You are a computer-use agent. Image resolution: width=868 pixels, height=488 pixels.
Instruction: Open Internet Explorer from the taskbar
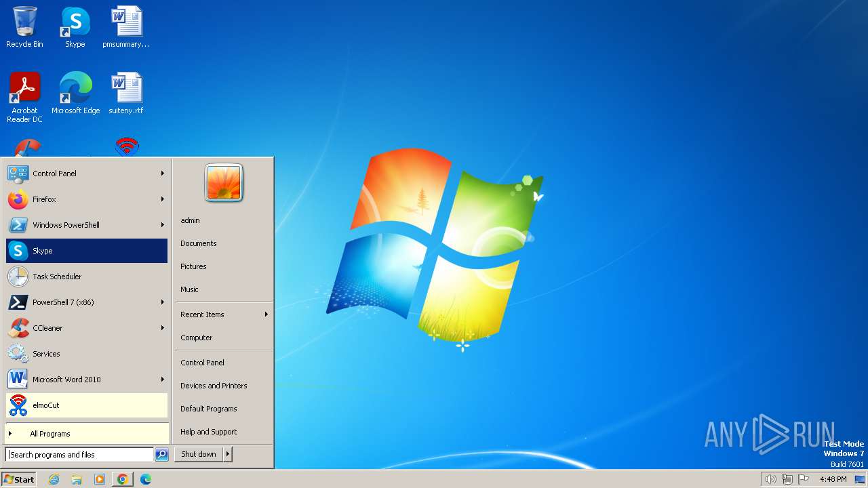tap(54, 479)
